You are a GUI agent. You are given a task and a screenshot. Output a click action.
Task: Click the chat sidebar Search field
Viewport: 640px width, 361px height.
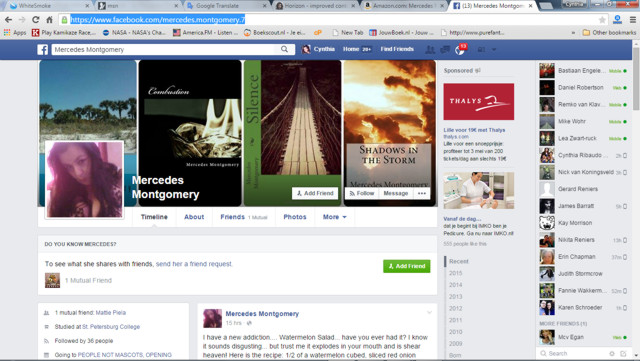tap(573, 353)
